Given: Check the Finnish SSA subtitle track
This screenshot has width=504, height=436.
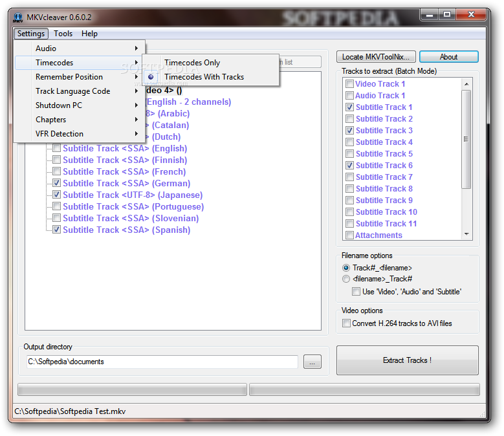Looking at the screenshot, I should click(56, 160).
